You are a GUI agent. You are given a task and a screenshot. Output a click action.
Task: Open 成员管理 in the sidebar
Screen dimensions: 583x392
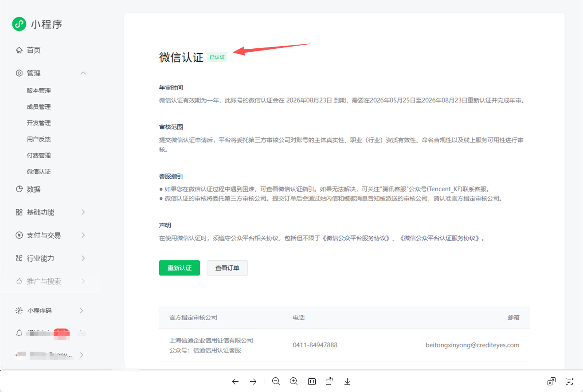click(39, 107)
